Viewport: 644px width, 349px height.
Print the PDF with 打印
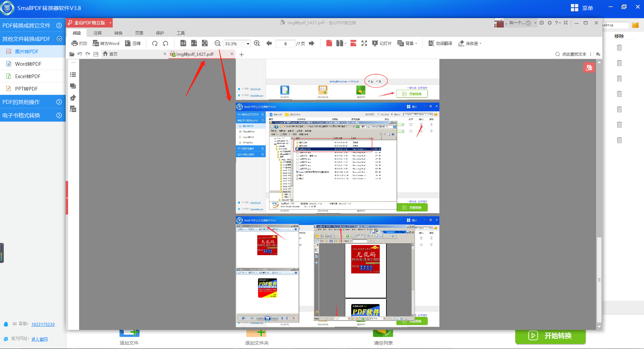[x=79, y=43]
